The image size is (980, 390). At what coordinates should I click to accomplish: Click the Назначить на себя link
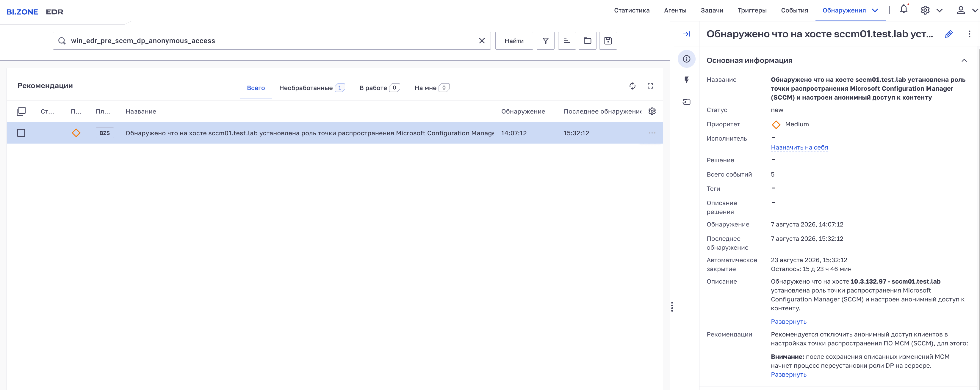(799, 147)
